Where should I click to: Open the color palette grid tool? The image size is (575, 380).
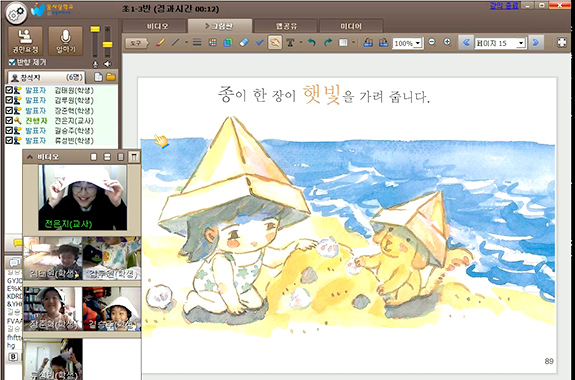click(x=212, y=43)
